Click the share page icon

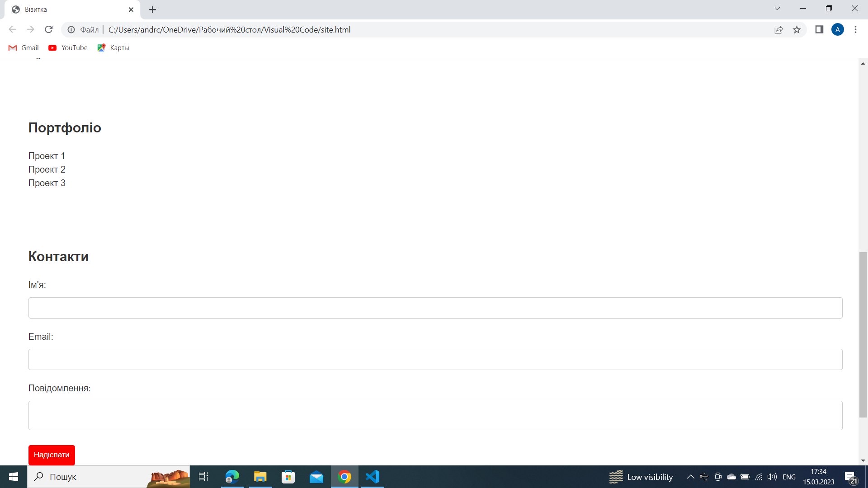pyautogui.click(x=778, y=30)
